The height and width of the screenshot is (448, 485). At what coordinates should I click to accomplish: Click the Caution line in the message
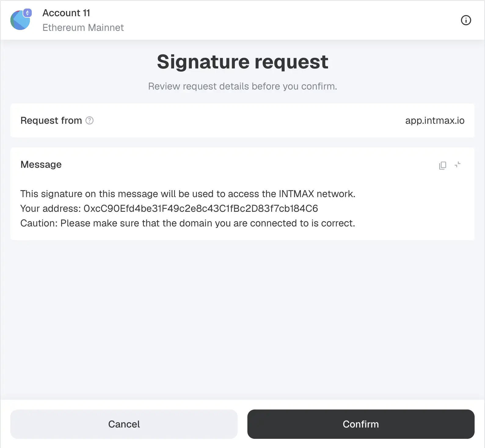point(188,223)
